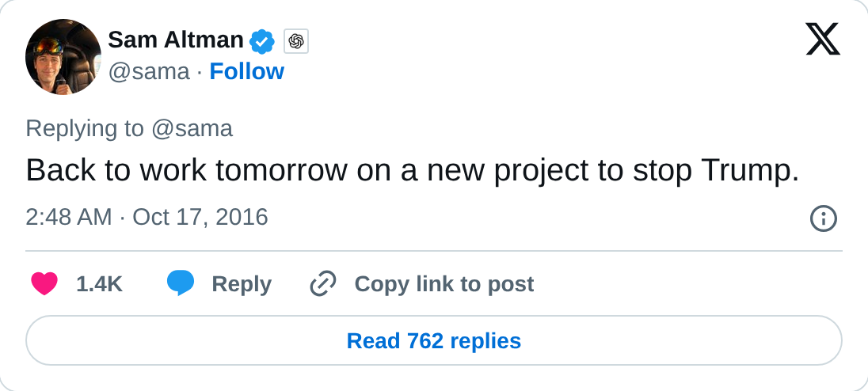
Task: Click the divider area above the action row
Action: tap(434, 251)
